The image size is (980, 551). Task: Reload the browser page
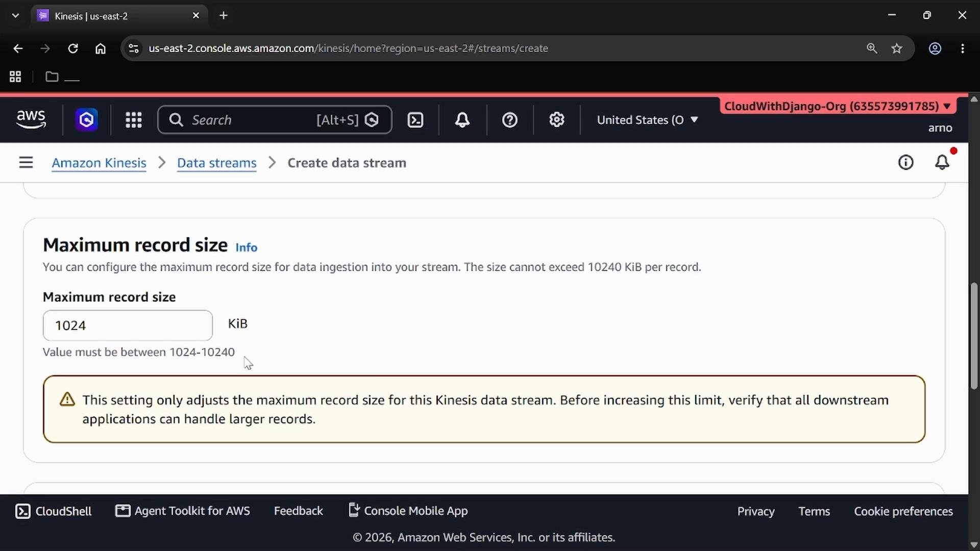click(x=73, y=48)
